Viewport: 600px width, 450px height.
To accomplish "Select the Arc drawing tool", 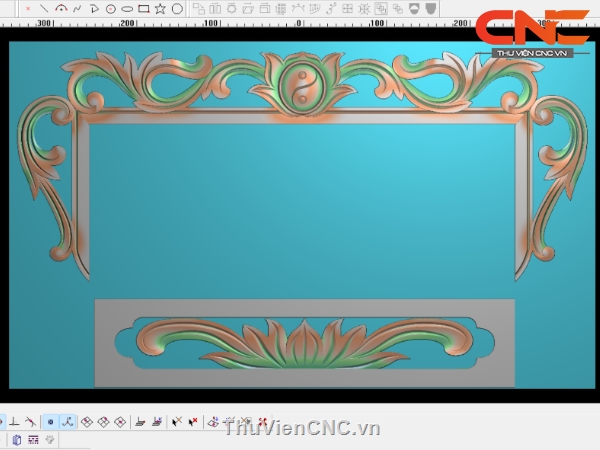I will pyautogui.click(x=61, y=8).
